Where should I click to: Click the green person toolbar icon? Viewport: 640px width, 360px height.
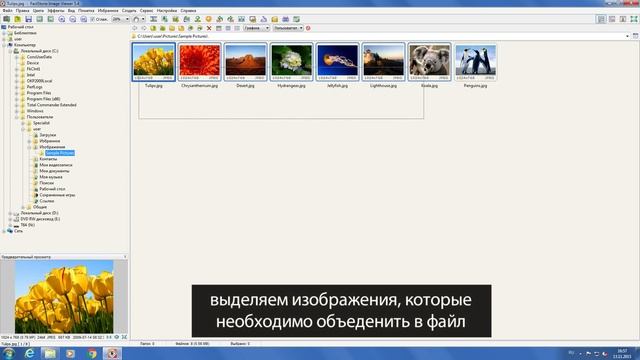coord(198,19)
